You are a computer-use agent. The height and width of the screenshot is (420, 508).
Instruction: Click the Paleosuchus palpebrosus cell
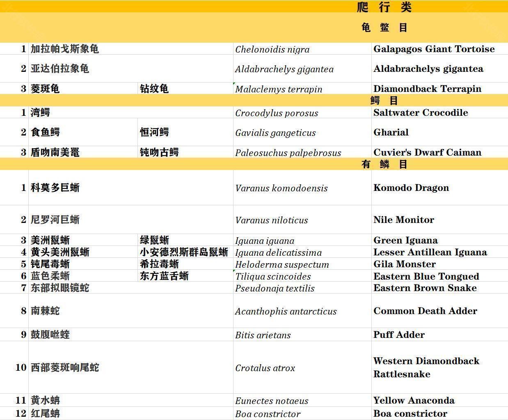point(288,153)
